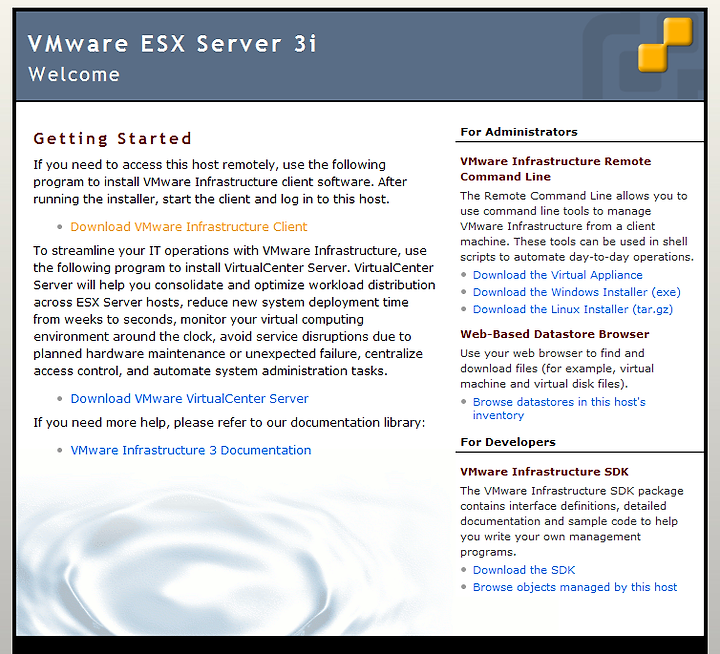The width and height of the screenshot is (720, 654).
Task: Click Download the SDK link
Action: (524, 570)
